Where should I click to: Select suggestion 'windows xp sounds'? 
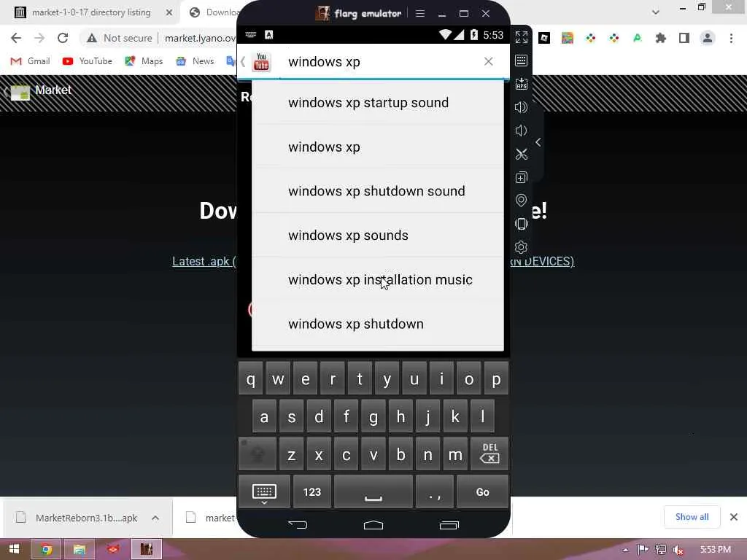377,236
